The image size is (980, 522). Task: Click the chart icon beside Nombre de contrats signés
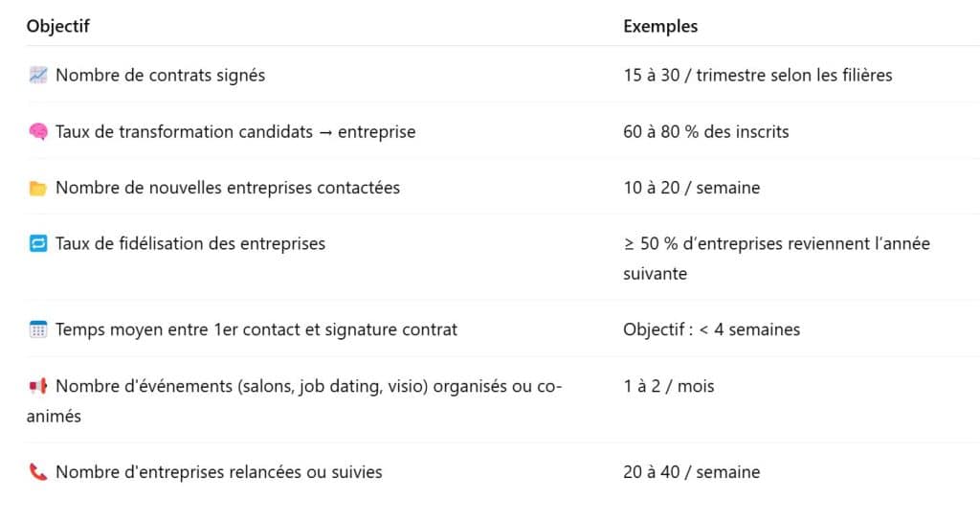tap(37, 75)
